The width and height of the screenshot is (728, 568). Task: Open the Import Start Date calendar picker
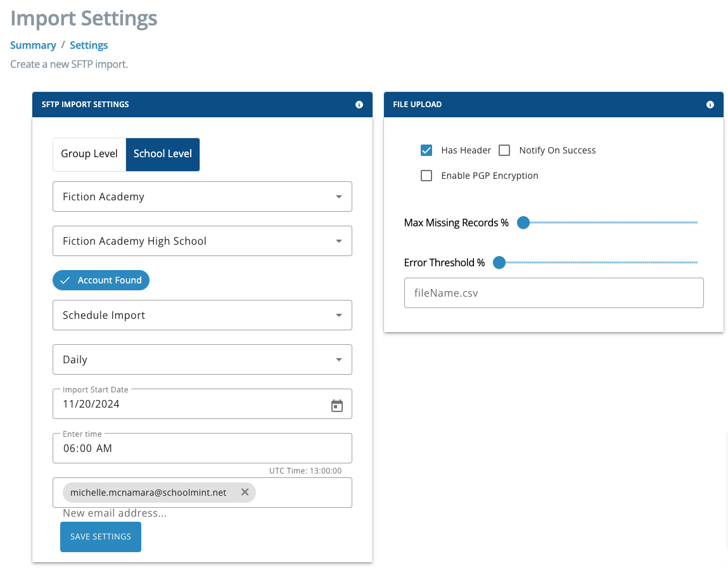point(337,406)
